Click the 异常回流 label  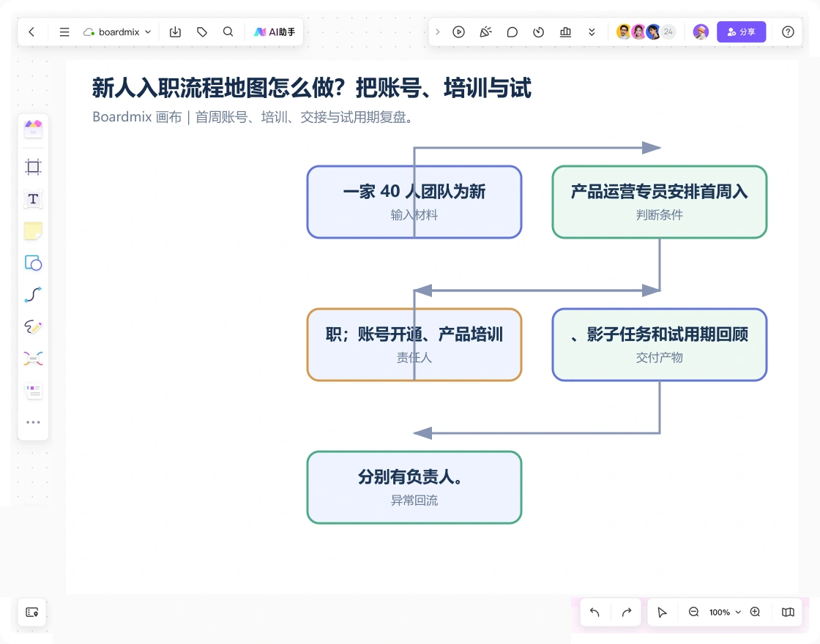coord(414,501)
